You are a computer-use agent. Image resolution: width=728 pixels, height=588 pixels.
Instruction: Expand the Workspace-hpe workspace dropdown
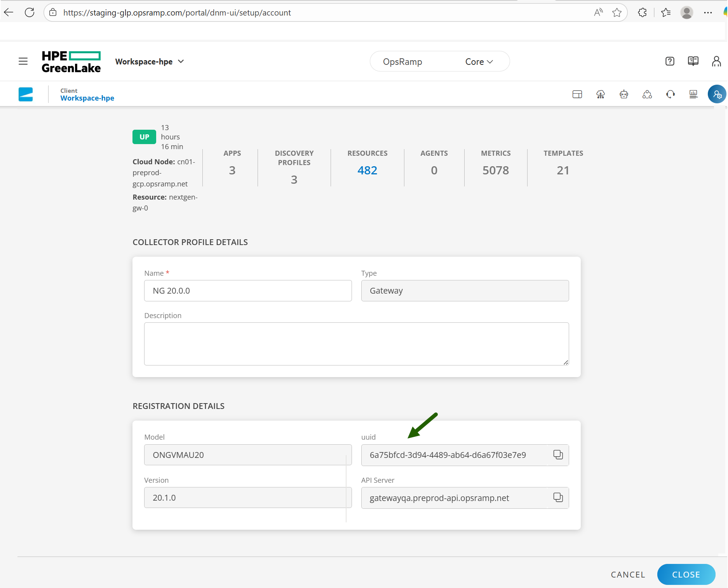pos(150,61)
